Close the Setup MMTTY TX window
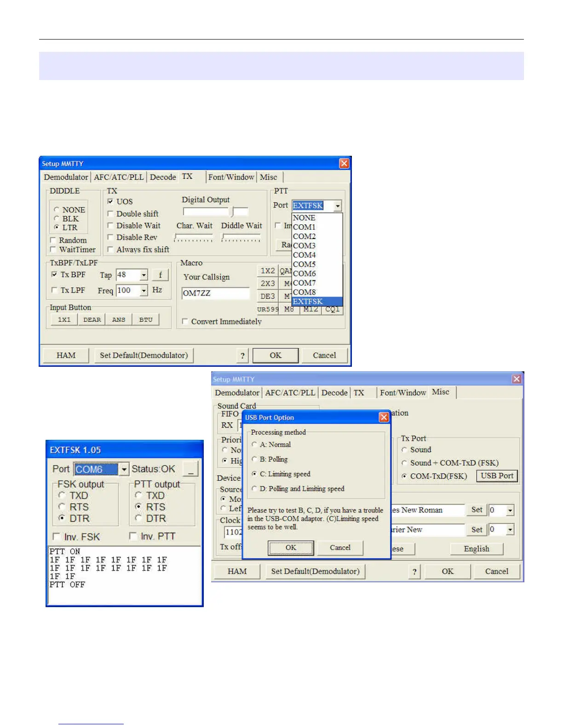This screenshot has width=563, height=728. (x=344, y=164)
